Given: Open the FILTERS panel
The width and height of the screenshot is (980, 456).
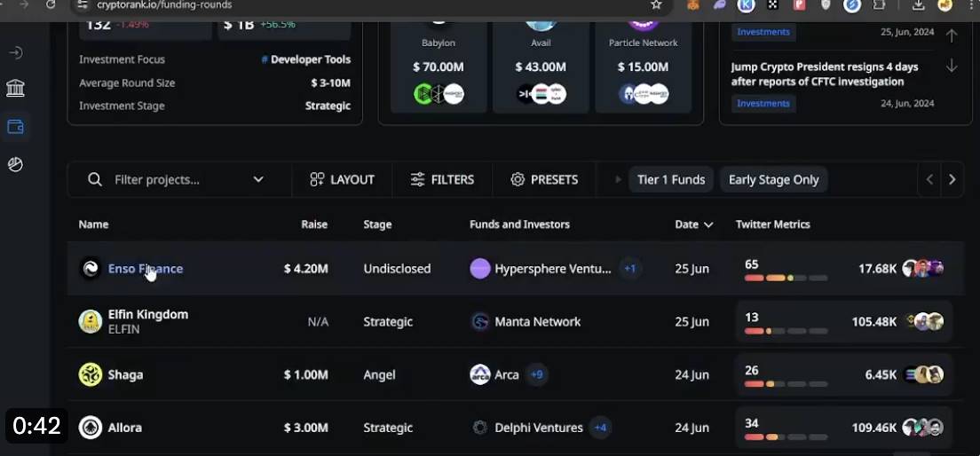Looking at the screenshot, I should (x=442, y=179).
